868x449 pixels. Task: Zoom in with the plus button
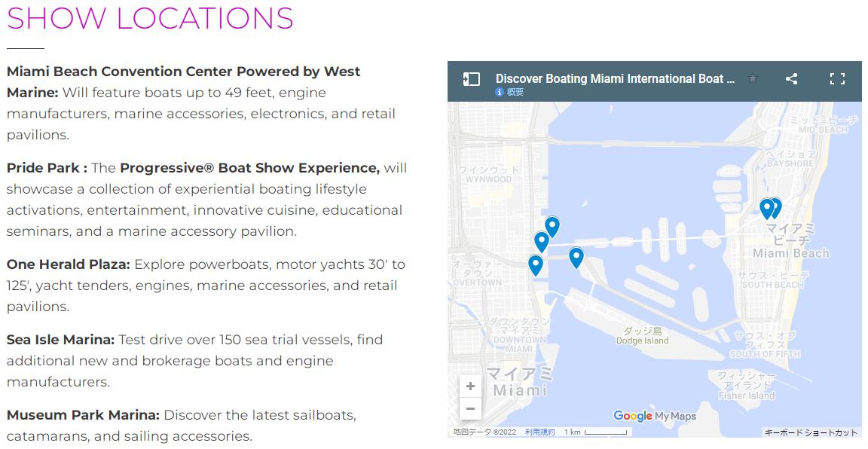(x=470, y=386)
